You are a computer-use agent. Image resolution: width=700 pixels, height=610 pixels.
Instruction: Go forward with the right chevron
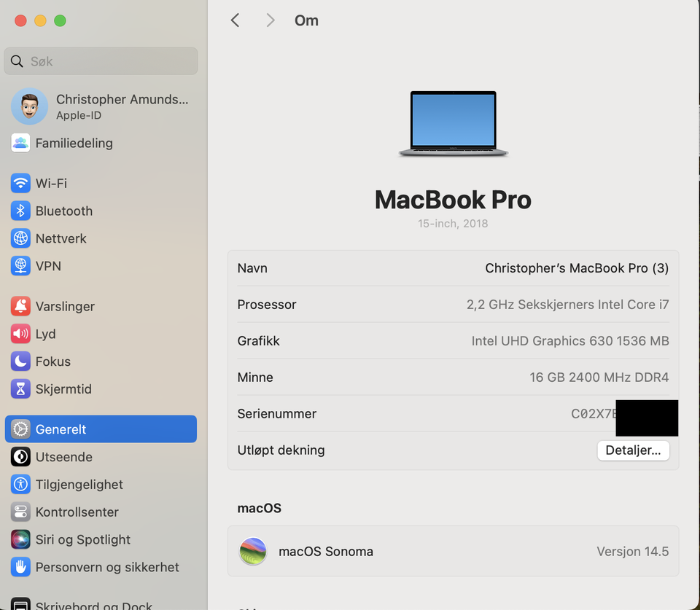[x=270, y=20]
